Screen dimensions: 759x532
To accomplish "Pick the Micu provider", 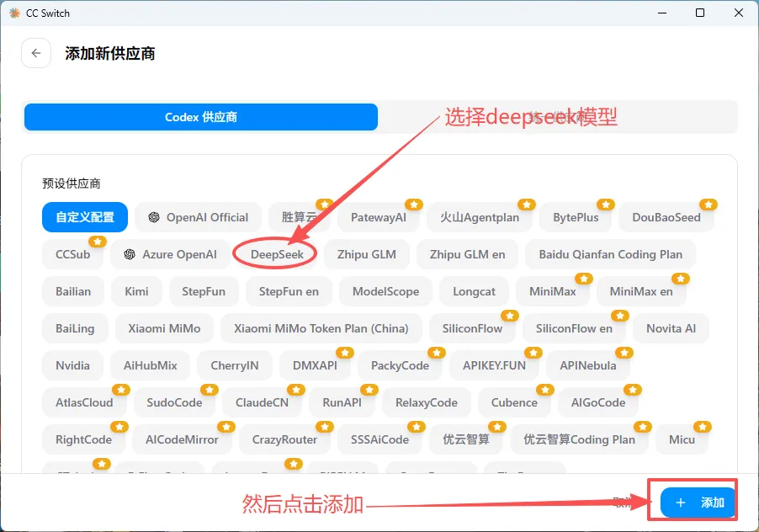I will tap(682, 439).
